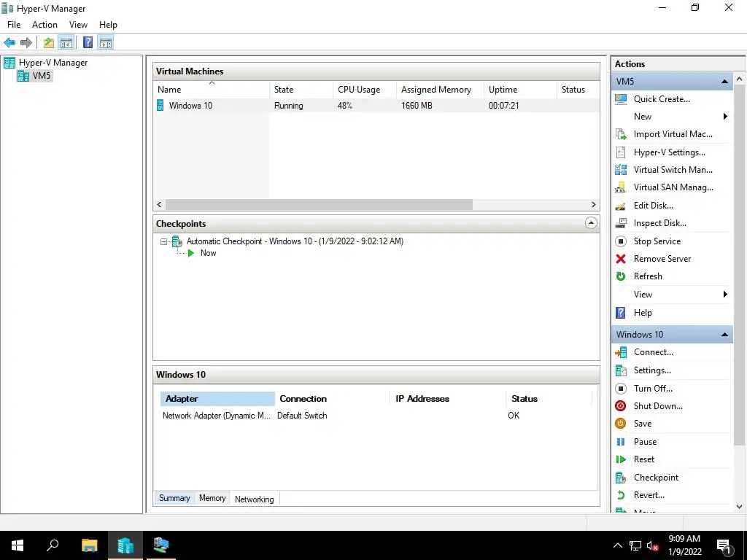Click the Forward arrow in the toolbar
The width and height of the screenshot is (747, 560).
point(26,43)
